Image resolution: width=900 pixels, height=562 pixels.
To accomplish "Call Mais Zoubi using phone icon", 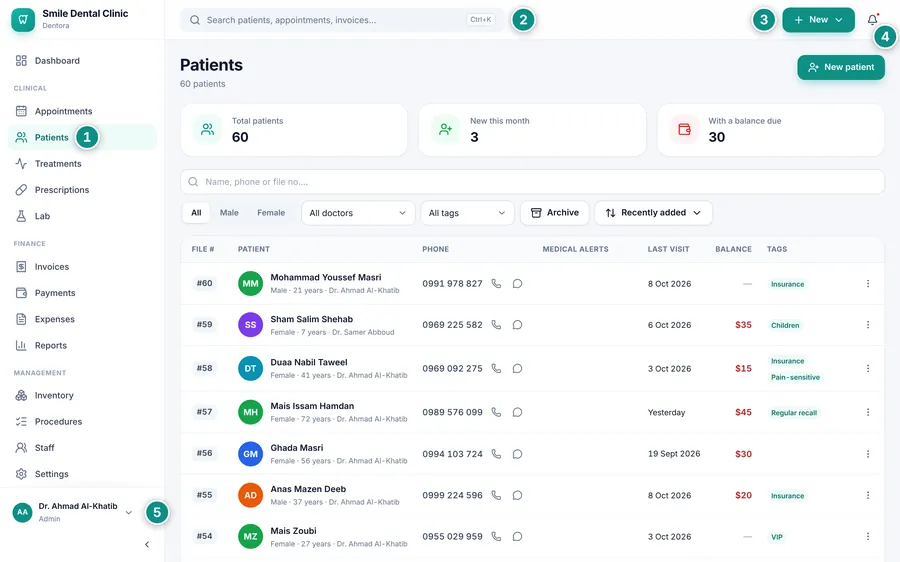I will coord(496,537).
